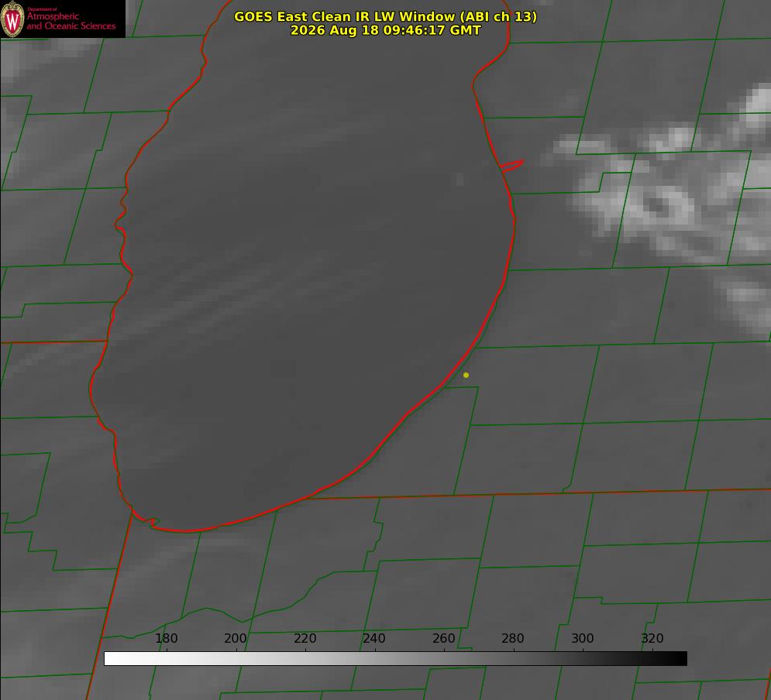Click the GOES East Clean IR title
The width and height of the screenshot is (771, 700).
tap(386, 16)
